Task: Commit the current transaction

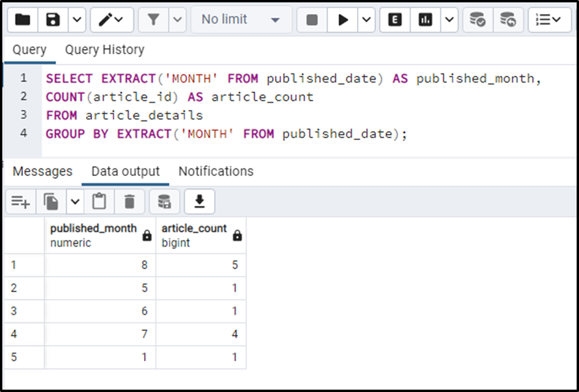Action: [x=477, y=19]
